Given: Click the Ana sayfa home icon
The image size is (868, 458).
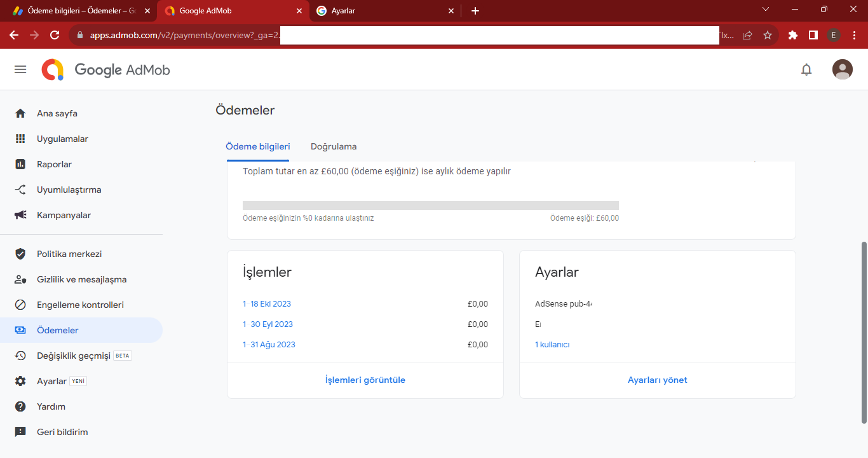Looking at the screenshot, I should point(20,113).
